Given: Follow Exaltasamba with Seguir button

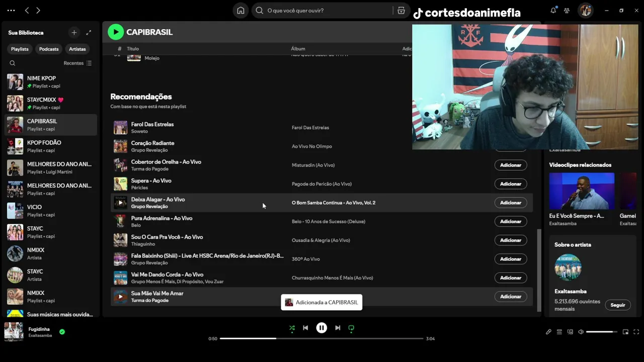Looking at the screenshot, I should (x=618, y=305).
